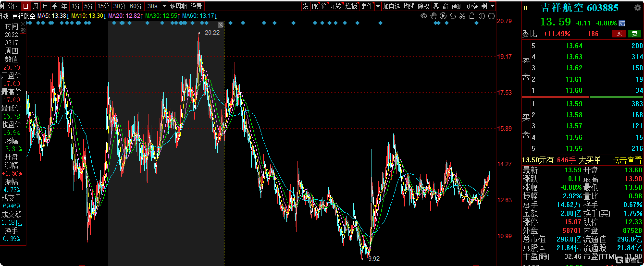
Task: Click the undo arrow icon
Action: click(x=453, y=16)
